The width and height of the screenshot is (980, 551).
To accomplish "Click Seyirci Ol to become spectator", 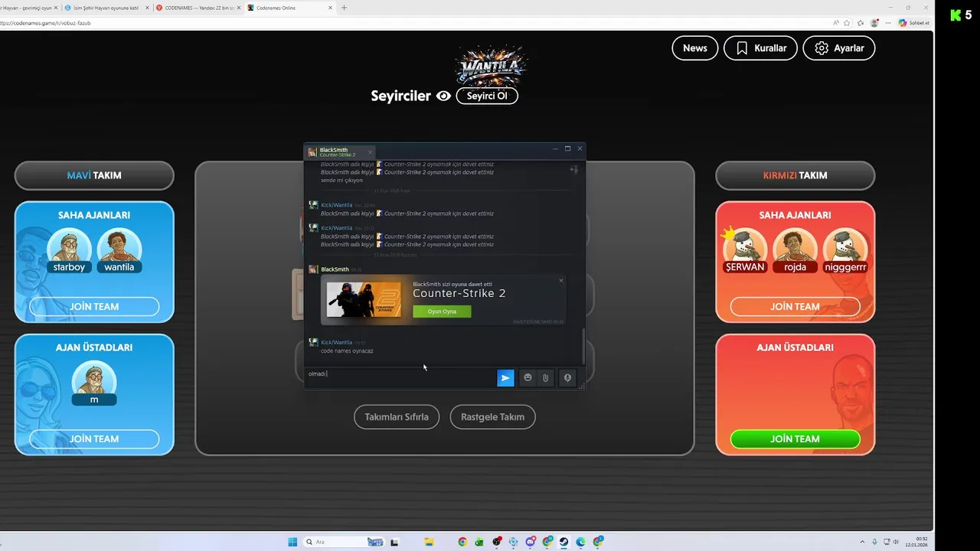I will [x=487, y=96].
